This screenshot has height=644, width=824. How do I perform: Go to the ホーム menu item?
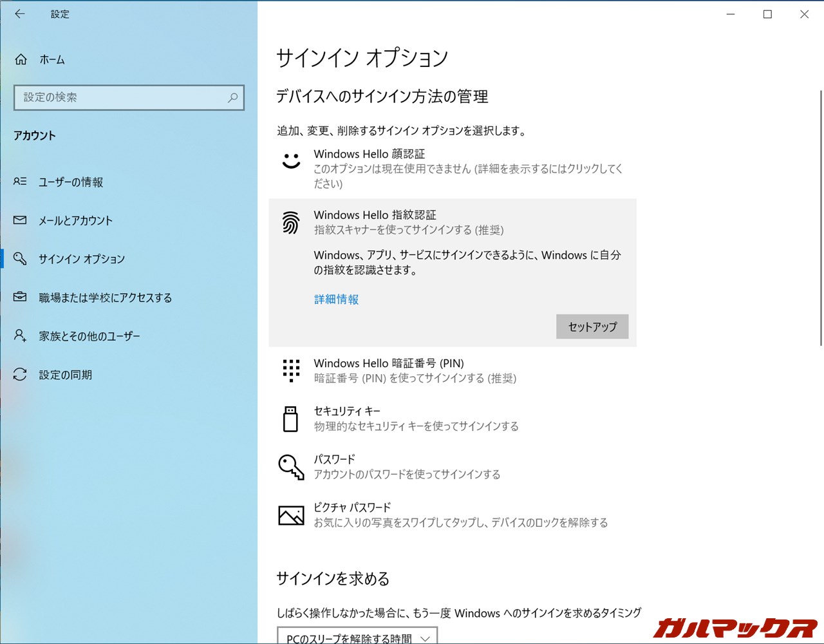click(x=53, y=59)
